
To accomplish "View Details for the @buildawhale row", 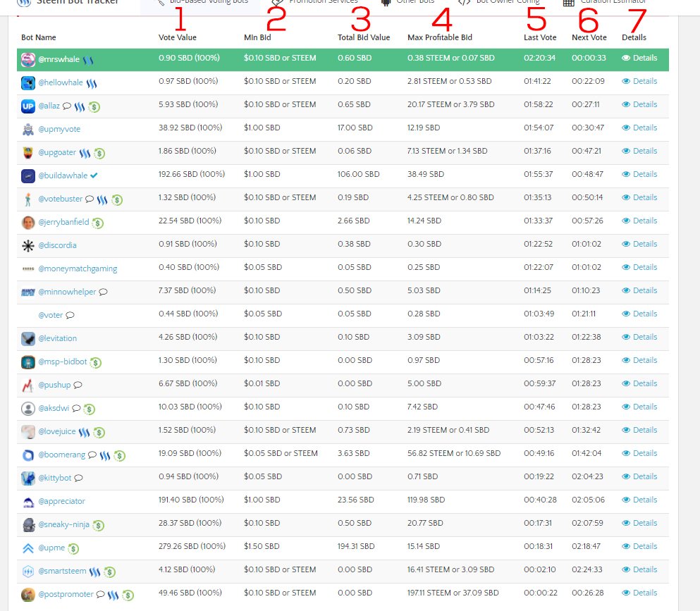I will tap(639, 174).
